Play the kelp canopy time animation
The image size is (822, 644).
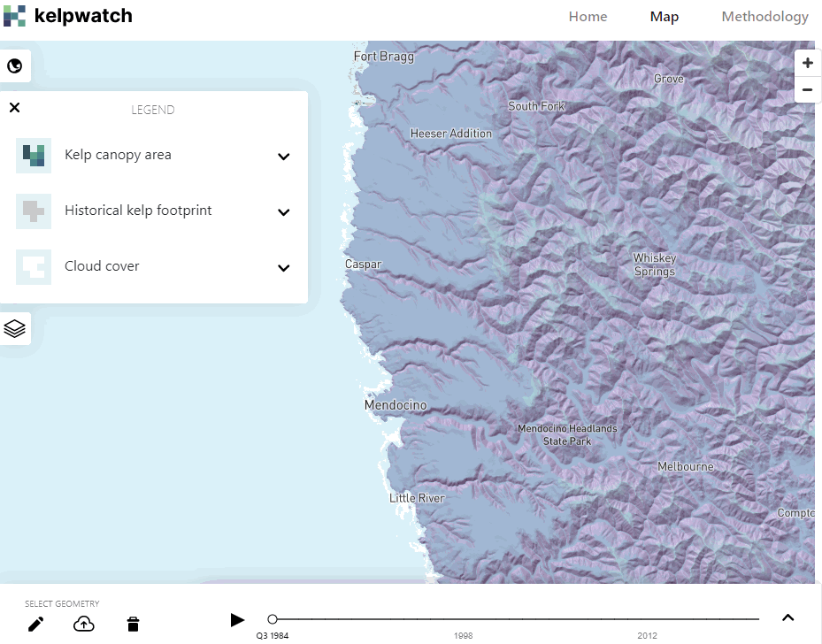click(x=237, y=619)
